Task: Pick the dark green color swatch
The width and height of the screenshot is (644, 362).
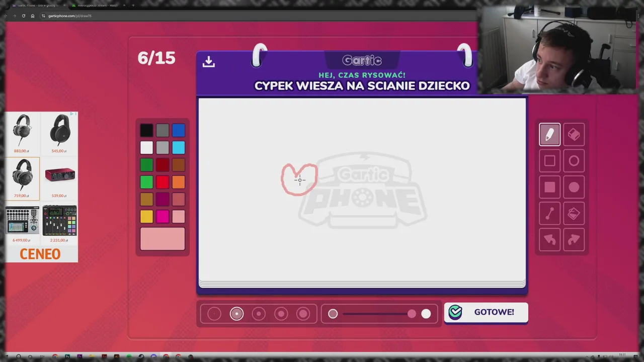Action: click(x=146, y=165)
